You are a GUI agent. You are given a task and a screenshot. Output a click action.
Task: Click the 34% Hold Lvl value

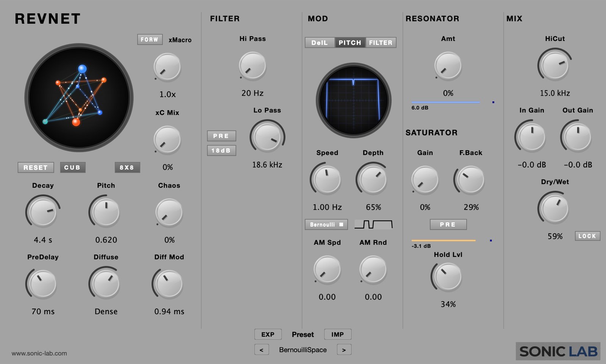[448, 304]
